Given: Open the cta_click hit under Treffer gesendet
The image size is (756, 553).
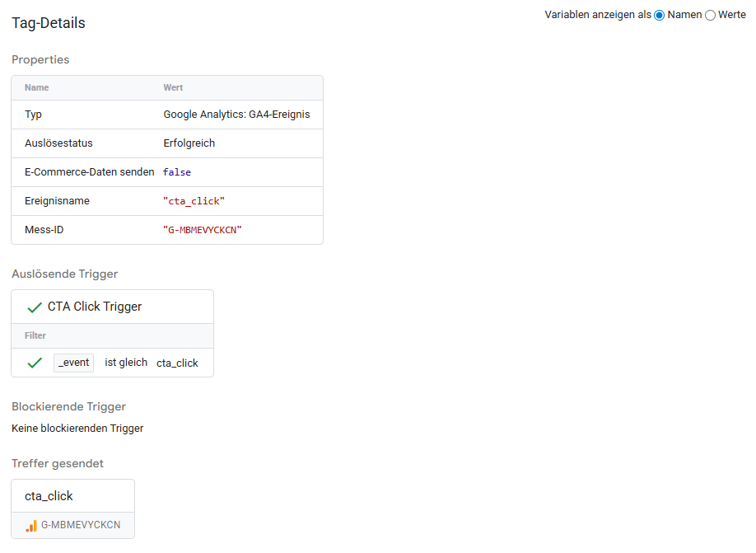Looking at the screenshot, I should click(72, 496).
